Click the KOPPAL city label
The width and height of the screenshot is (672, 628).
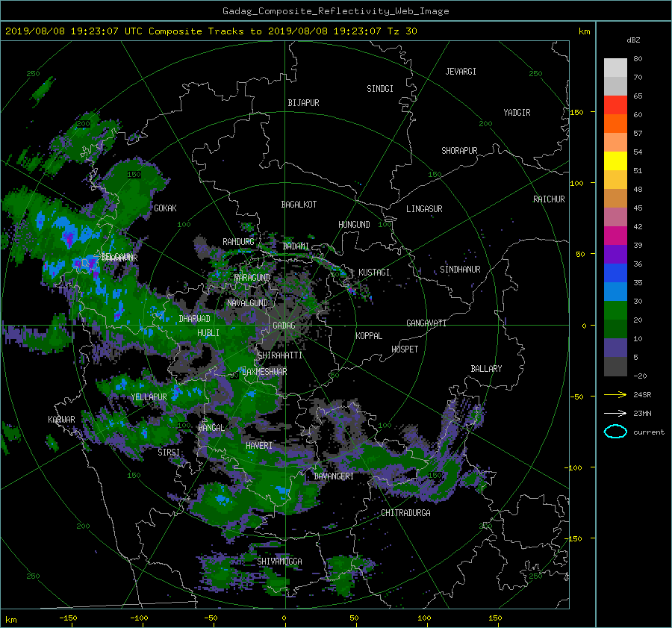(x=369, y=336)
